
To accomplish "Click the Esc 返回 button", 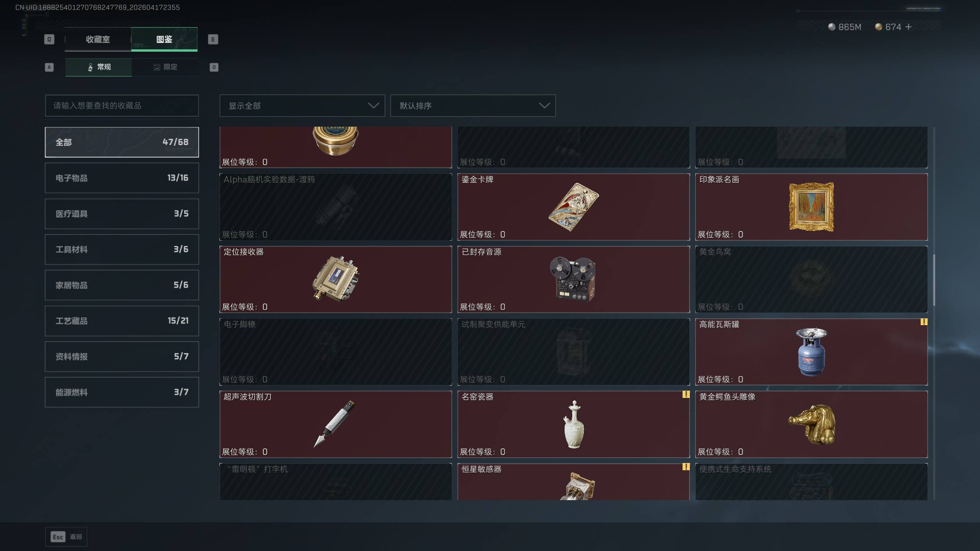I will (x=66, y=537).
